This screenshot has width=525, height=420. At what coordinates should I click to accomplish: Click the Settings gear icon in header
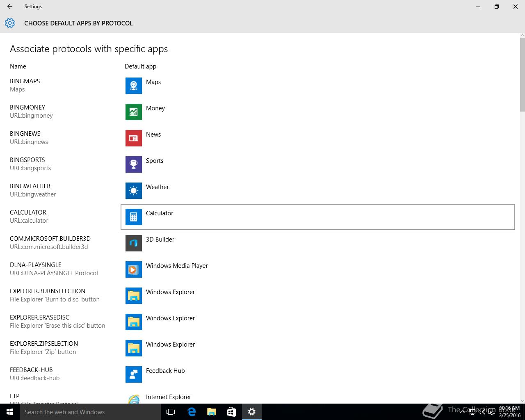tap(10, 23)
